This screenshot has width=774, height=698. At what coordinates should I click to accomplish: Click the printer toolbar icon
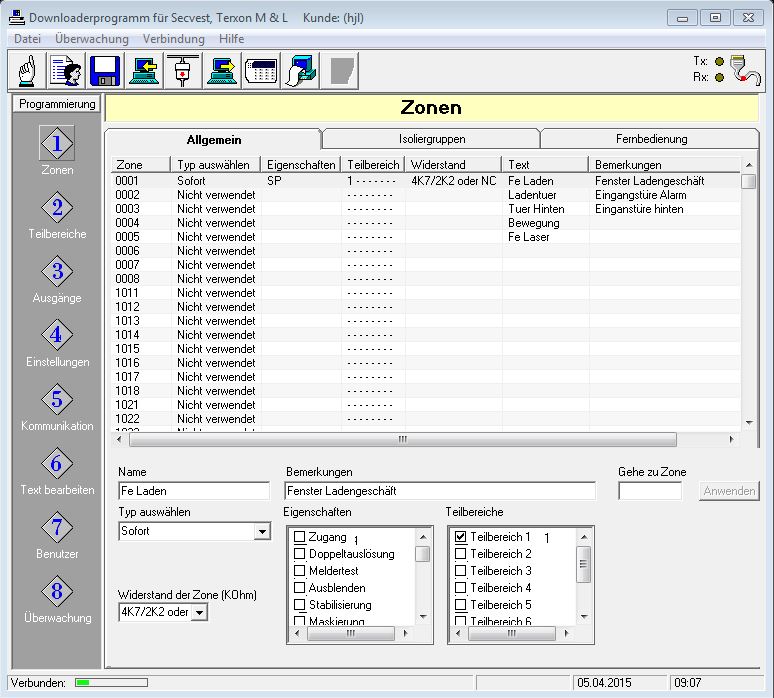[x=300, y=70]
